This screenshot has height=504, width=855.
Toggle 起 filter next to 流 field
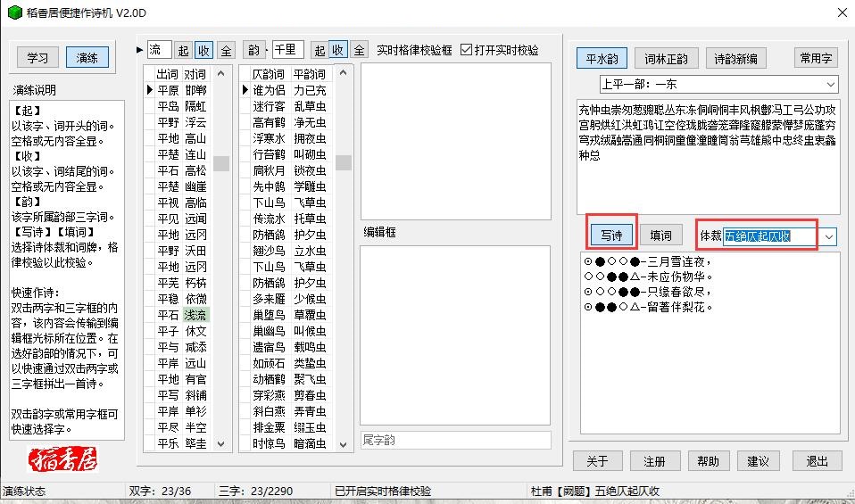tap(183, 51)
